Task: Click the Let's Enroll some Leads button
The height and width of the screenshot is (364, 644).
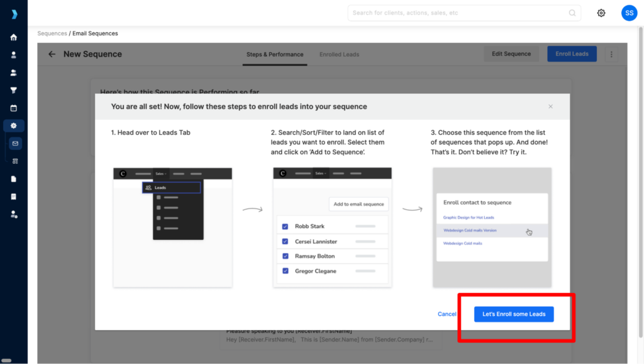Action: [x=514, y=314]
